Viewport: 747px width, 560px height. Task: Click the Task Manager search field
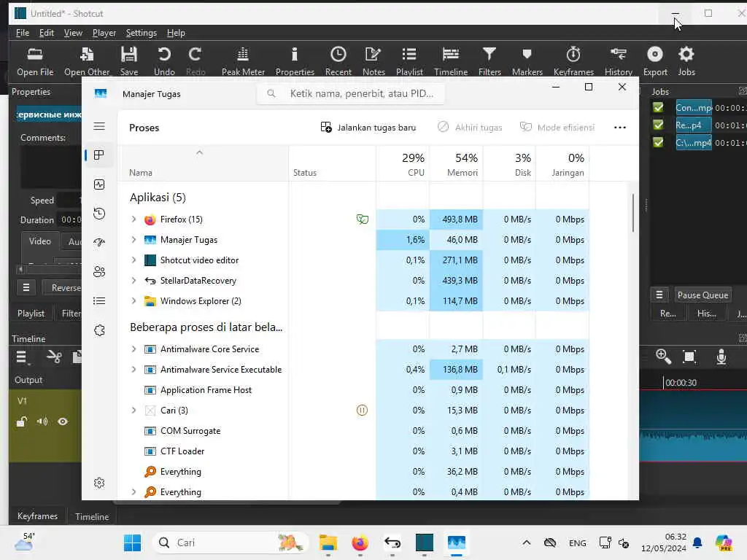point(351,93)
